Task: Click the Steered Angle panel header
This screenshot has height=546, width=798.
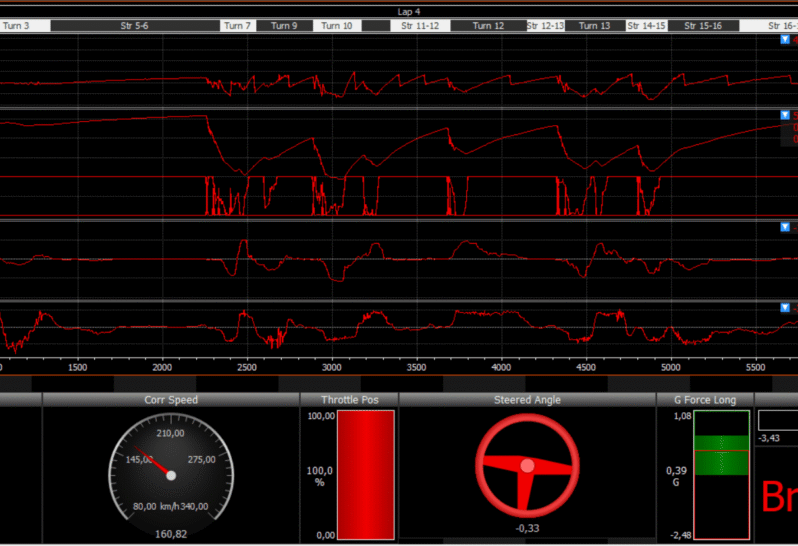Action: [x=527, y=399]
